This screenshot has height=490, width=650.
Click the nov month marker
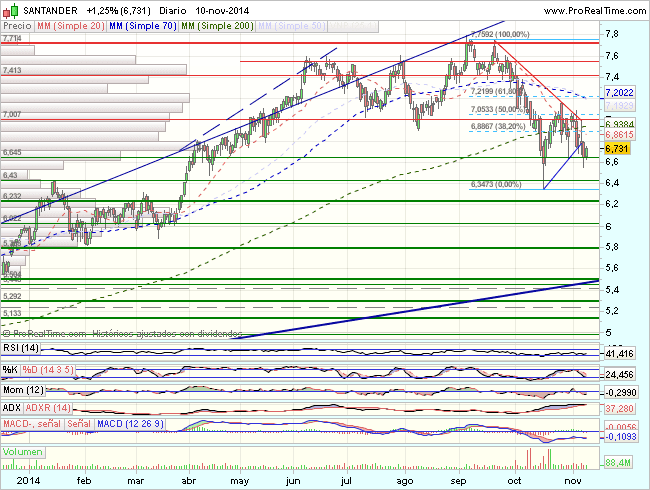tap(573, 481)
